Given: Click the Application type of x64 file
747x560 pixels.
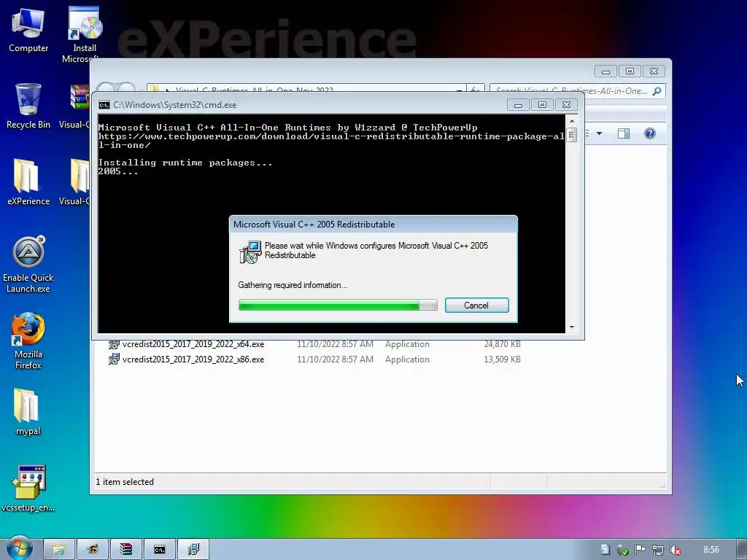Looking at the screenshot, I should (x=407, y=344).
